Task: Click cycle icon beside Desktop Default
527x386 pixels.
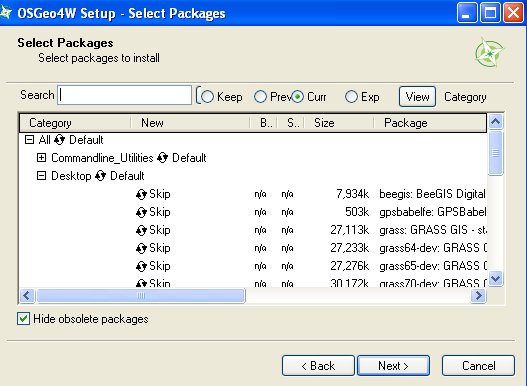Action: [x=100, y=176]
